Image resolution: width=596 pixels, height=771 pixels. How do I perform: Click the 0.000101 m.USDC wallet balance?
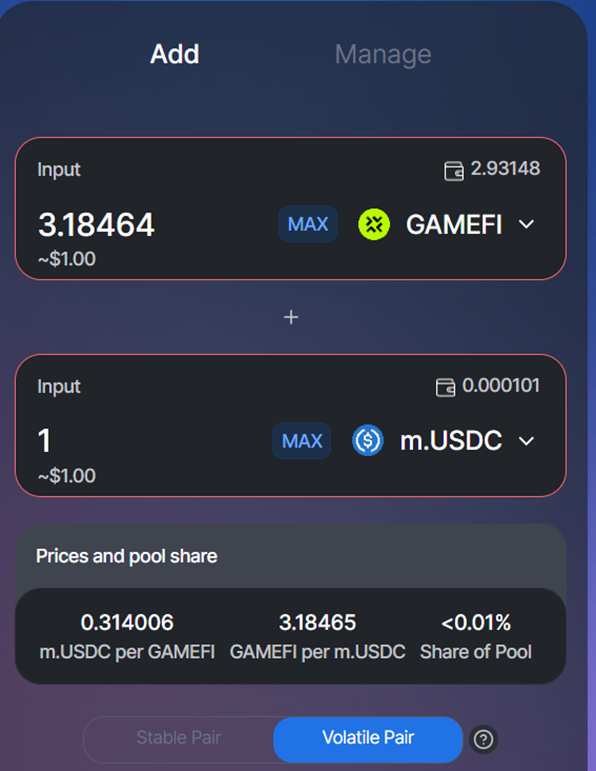(501, 385)
